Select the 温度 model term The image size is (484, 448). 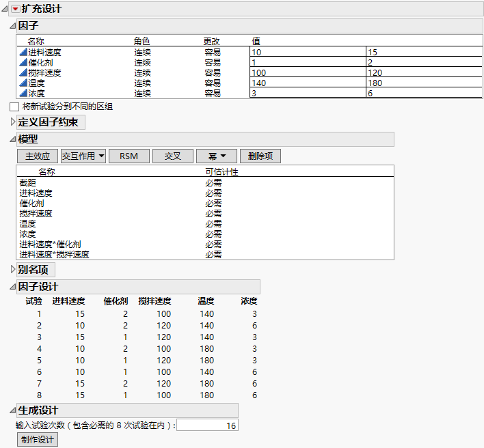(28, 223)
